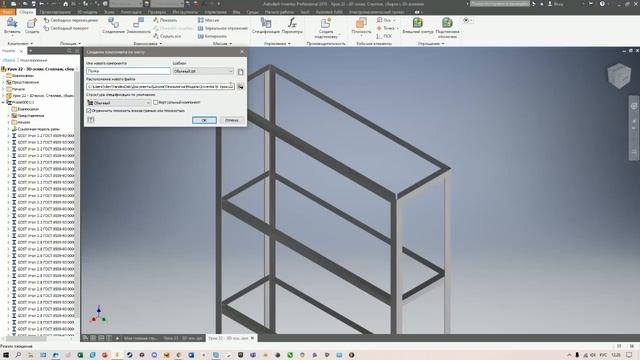Click the Массив (Pattern) tool
The image size is (640, 360).
tap(209, 20)
